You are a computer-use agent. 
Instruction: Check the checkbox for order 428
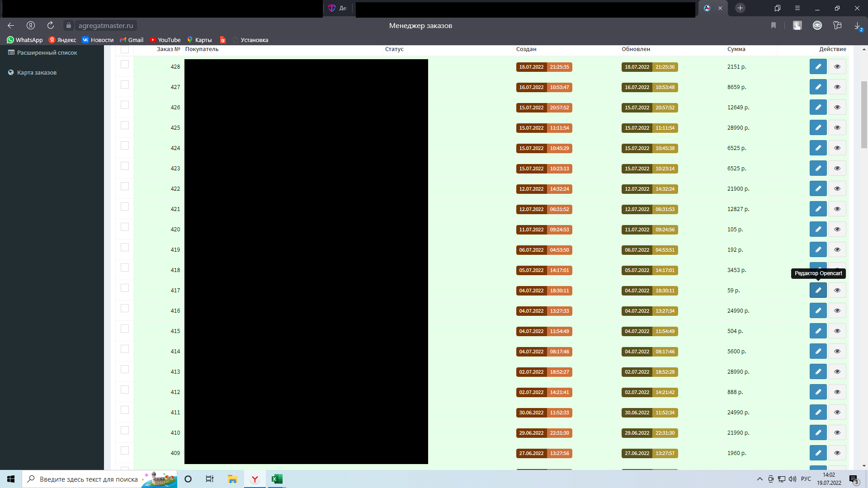(x=125, y=65)
